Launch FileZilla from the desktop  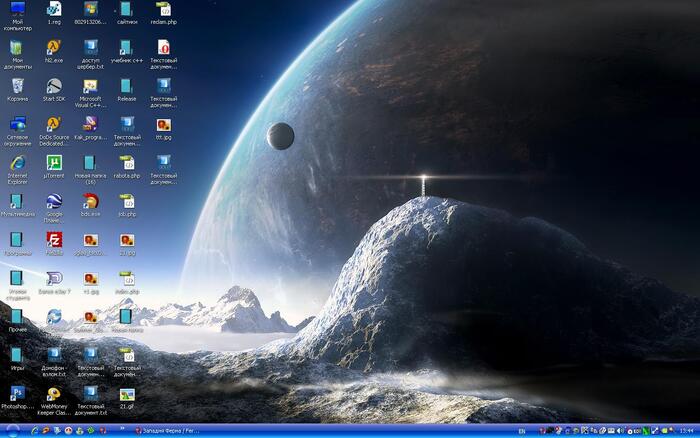[54, 240]
